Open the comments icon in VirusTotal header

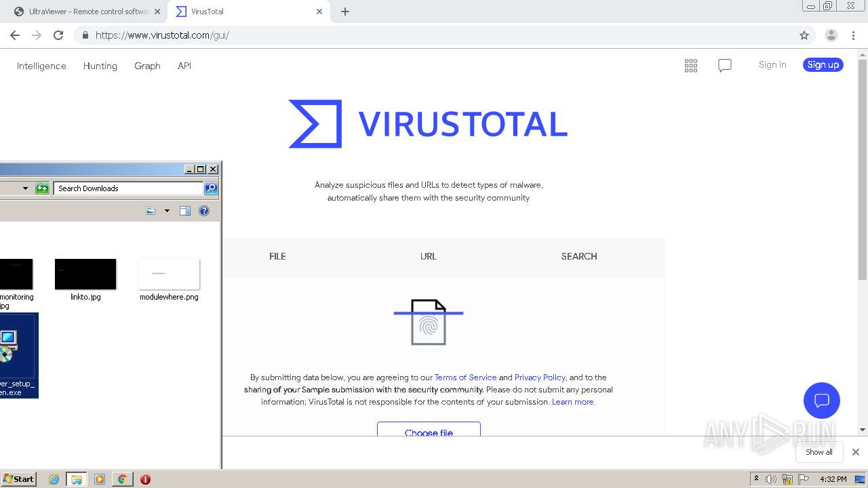coord(725,66)
